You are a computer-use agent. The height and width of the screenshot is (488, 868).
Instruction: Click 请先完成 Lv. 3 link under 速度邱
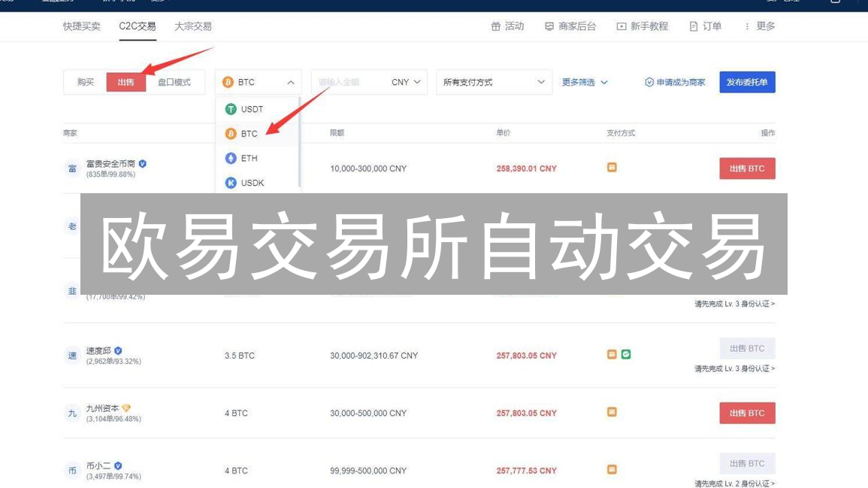point(734,368)
